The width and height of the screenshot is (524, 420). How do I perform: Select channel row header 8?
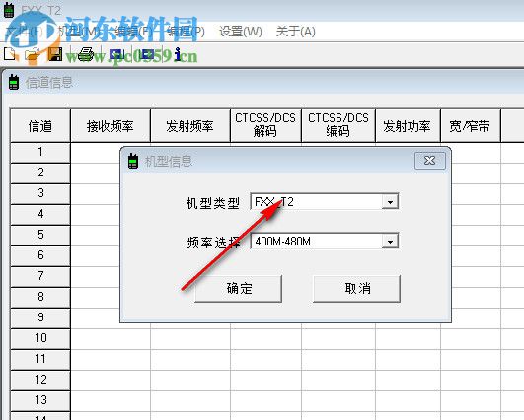40,297
